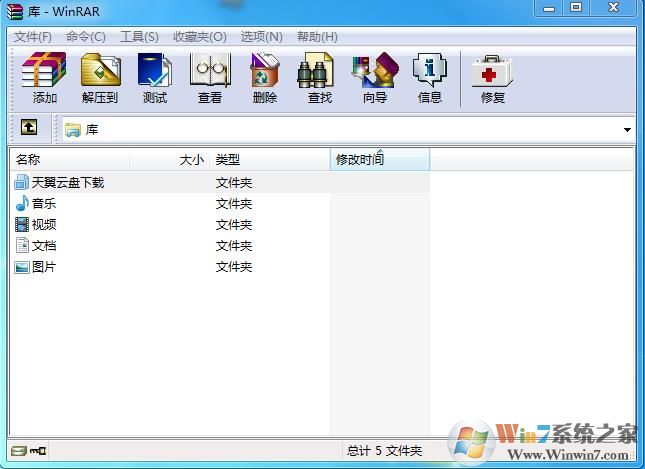
Task: Click the 添加 (Add) toolbar icon
Action: point(44,78)
